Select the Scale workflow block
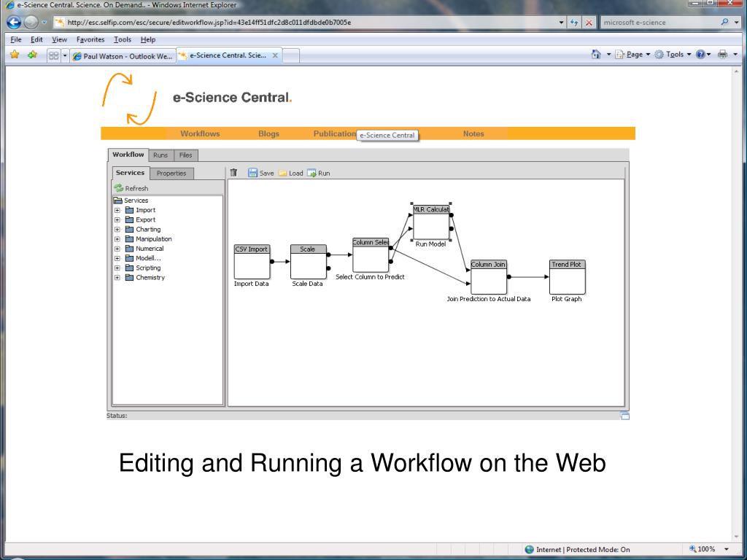Screen dimensions: 747x560 point(309,262)
